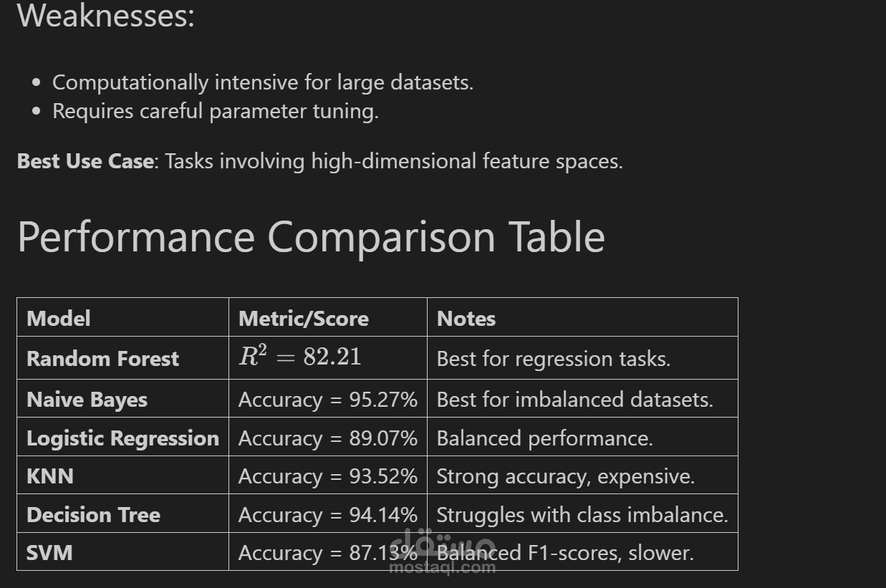
Task: Select the Model column header
Action: 59,319
